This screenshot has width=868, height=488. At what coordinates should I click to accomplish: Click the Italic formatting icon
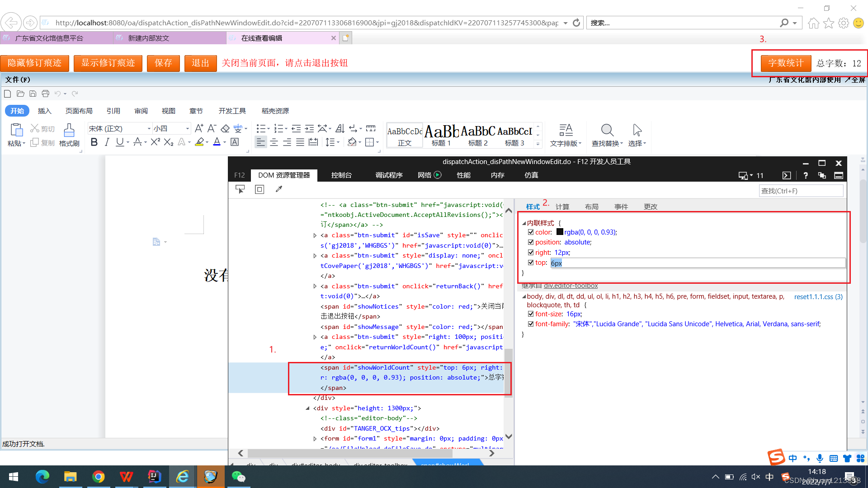point(107,142)
